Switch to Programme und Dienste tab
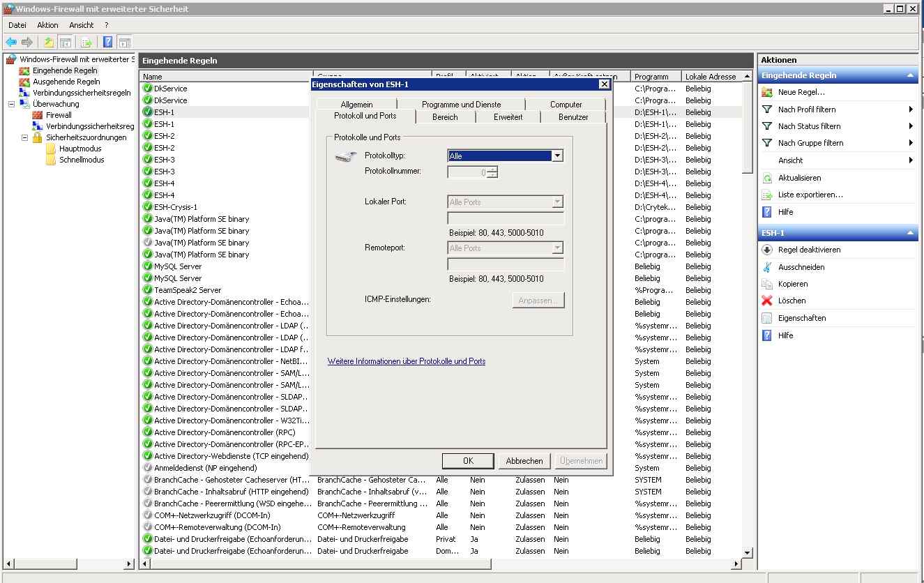 [x=461, y=105]
